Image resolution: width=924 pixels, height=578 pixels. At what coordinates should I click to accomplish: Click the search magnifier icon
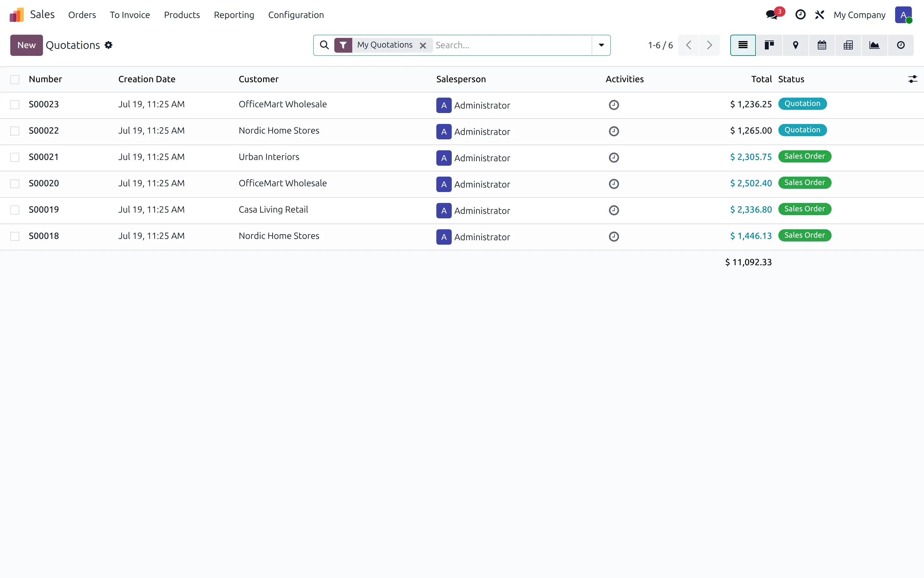(324, 45)
